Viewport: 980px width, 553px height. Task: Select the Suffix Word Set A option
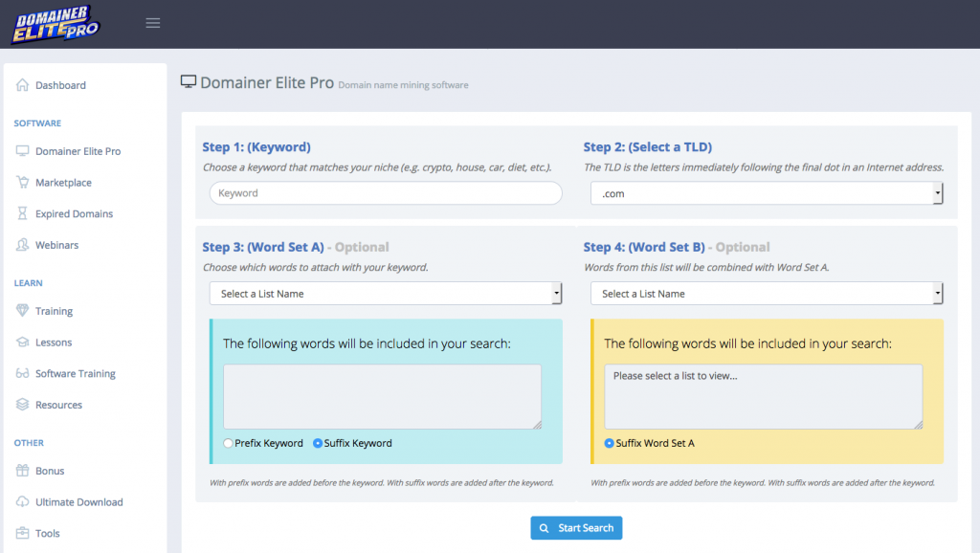(609, 443)
